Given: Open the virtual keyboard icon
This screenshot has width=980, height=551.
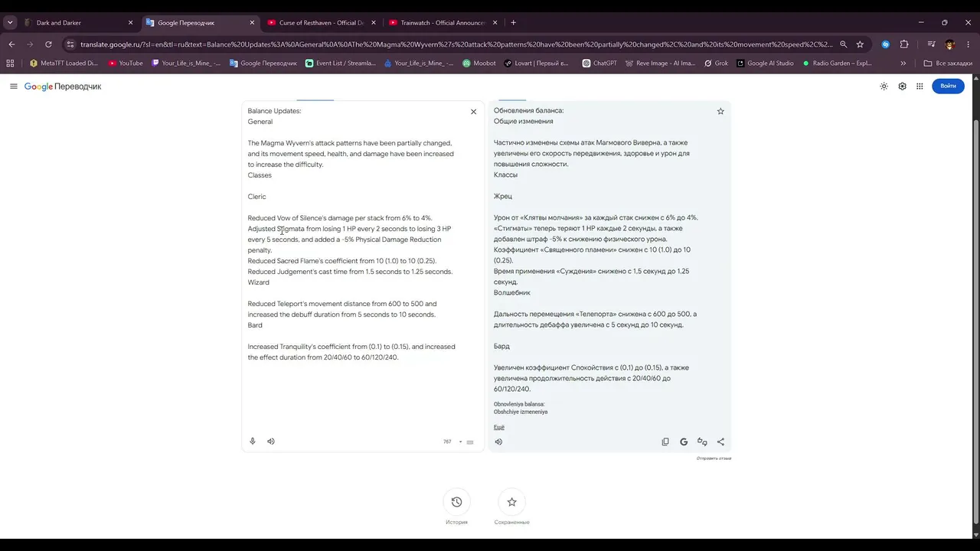Looking at the screenshot, I should (470, 442).
